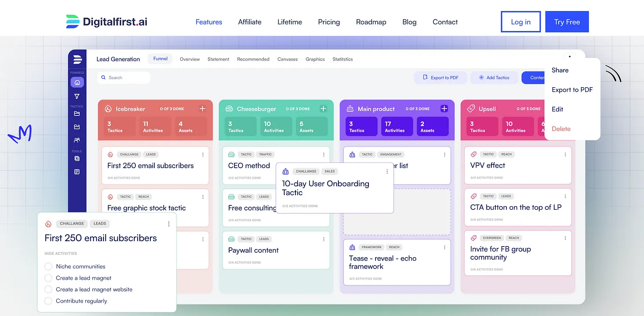Image resolution: width=644 pixels, height=316 pixels.
Task: Click the Export to PDF button
Action: [x=441, y=77]
